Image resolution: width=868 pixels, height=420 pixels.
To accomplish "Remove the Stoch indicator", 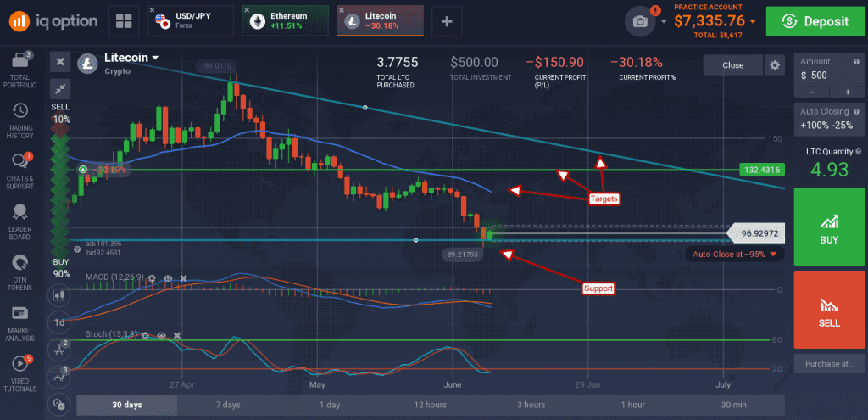I will click(177, 335).
